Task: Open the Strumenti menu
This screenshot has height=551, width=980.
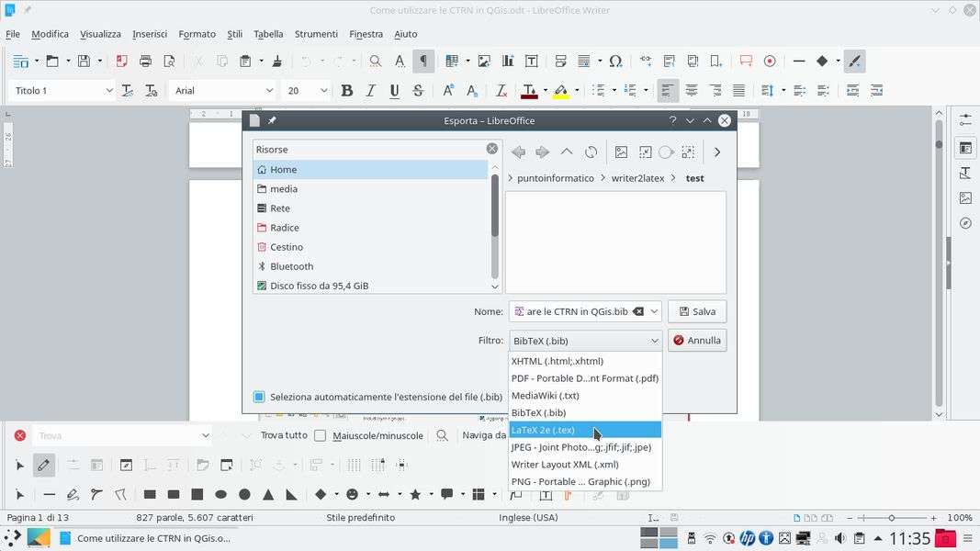Action: coord(316,34)
